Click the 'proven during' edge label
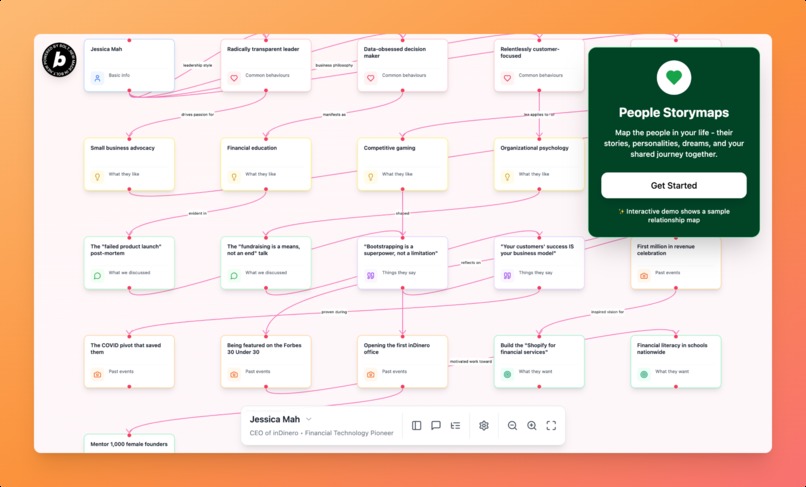The height and width of the screenshot is (487, 806). (x=334, y=312)
